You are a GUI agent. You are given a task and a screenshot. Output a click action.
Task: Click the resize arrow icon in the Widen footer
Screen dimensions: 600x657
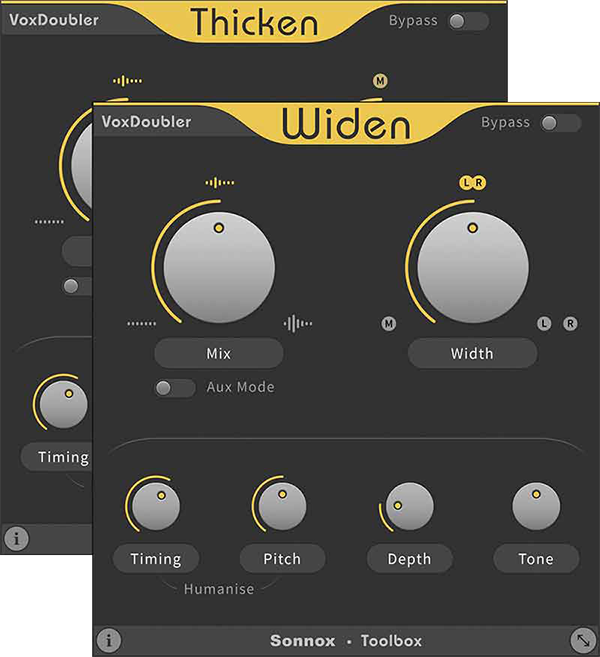pos(583,640)
